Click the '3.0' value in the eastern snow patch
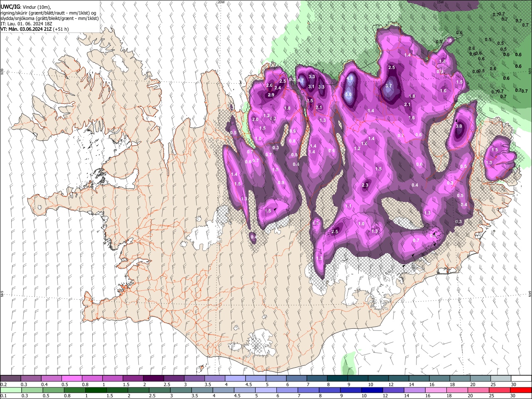Viewport: 532px width, 399px height. click(x=459, y=126)
